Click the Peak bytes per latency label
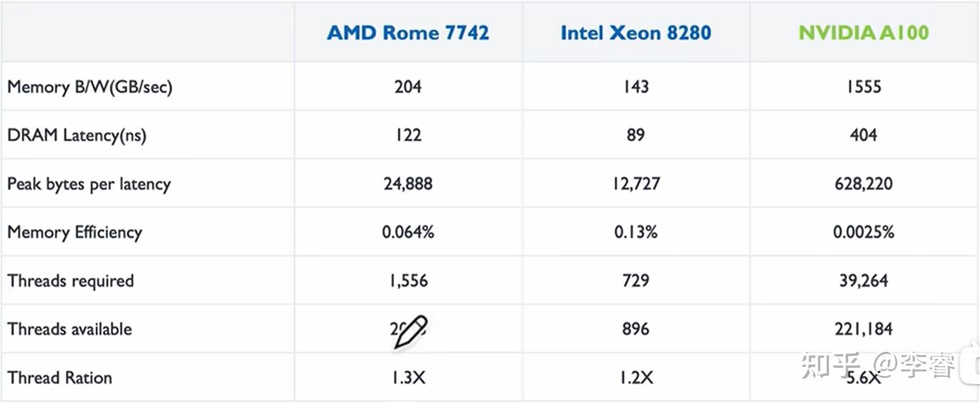This screenshot has width=980, height=404. click(89, 184)
